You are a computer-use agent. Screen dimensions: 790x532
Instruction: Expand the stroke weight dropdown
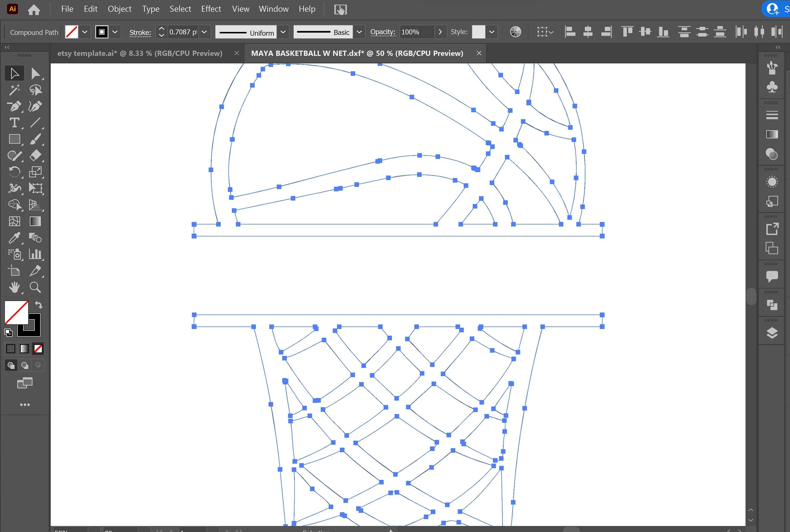pyautogui.click(x=204, y=32)
